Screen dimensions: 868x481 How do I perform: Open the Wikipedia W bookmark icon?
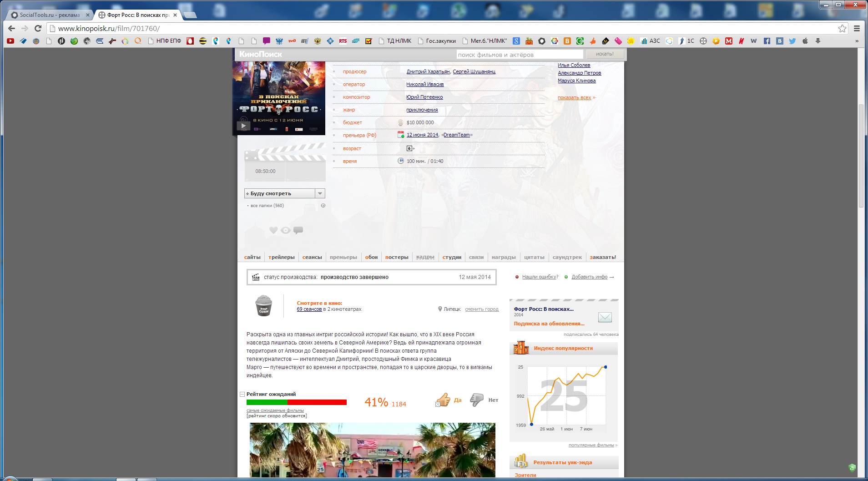[x=754, y=41]
